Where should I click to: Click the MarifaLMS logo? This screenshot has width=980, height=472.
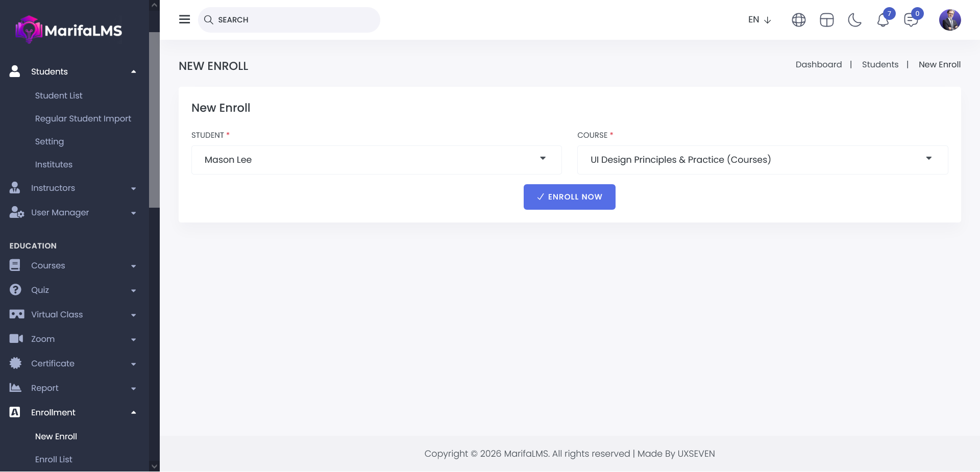point(69,30)
